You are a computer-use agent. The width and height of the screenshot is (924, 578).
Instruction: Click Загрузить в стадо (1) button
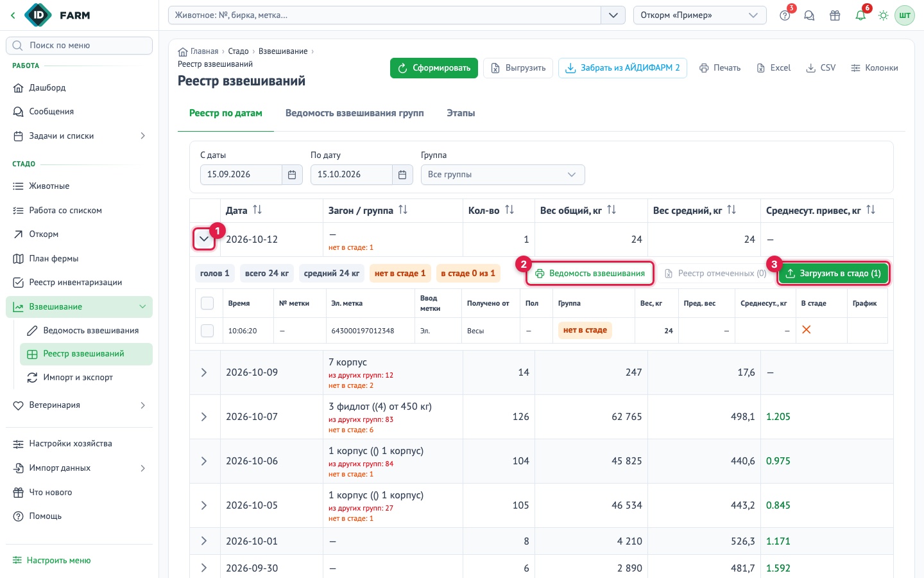click(x=834, y=274)
